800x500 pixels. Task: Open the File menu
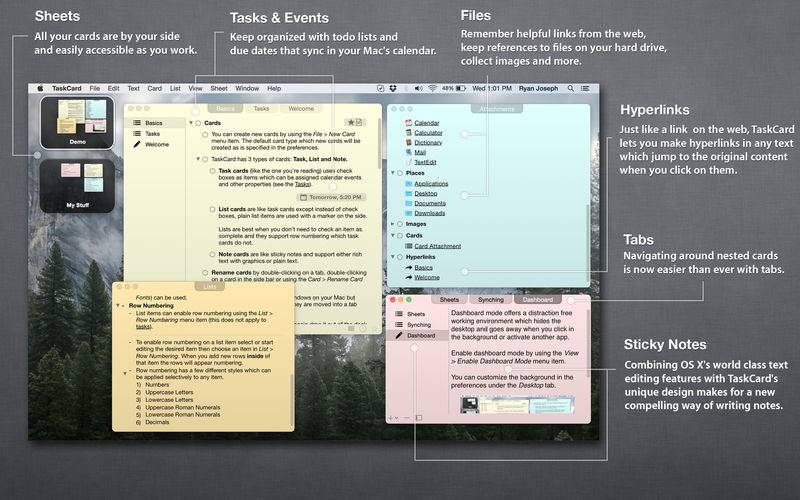(x=95, y=88)
